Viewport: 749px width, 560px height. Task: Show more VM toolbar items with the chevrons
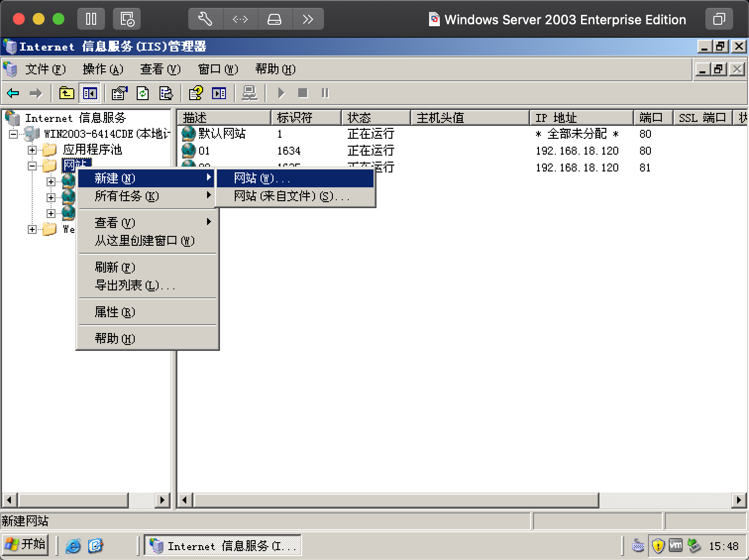pos(308,19)
